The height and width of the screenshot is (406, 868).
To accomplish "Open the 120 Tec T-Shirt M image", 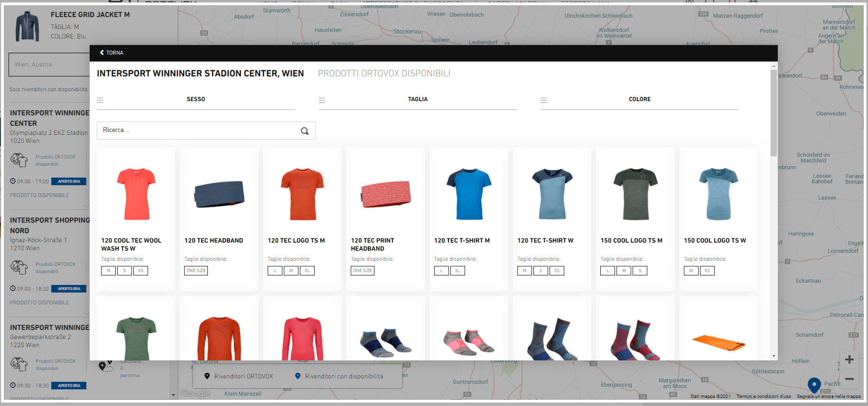I will coord(469,194).
